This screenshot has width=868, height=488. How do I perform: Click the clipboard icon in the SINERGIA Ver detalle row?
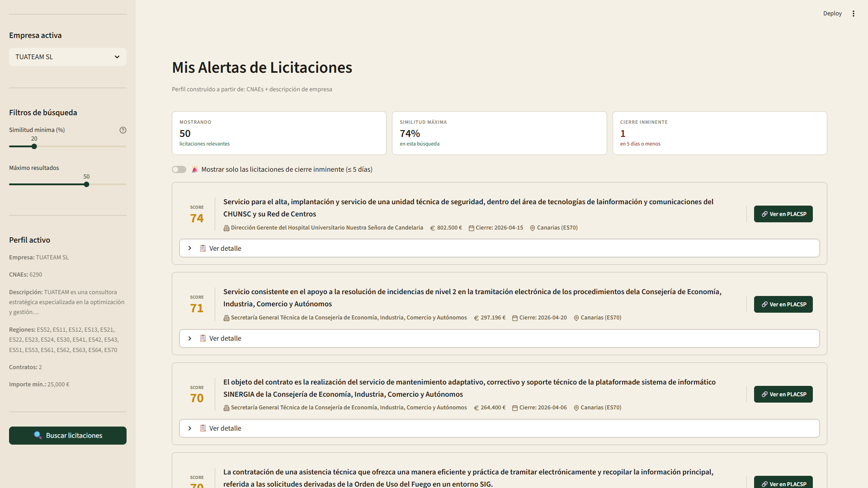click(x=203, y=428)
